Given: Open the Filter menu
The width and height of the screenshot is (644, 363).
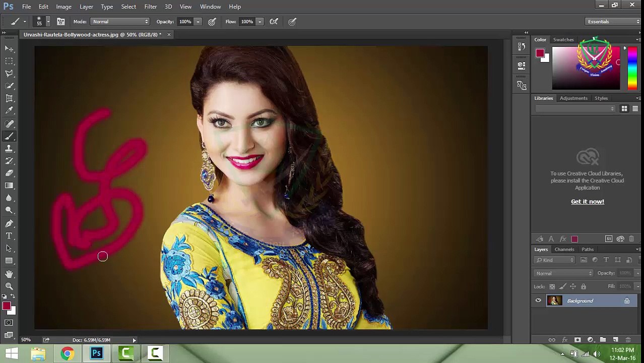Looking at the screenshot, I should pyautogui.click(x=150, y=7).
